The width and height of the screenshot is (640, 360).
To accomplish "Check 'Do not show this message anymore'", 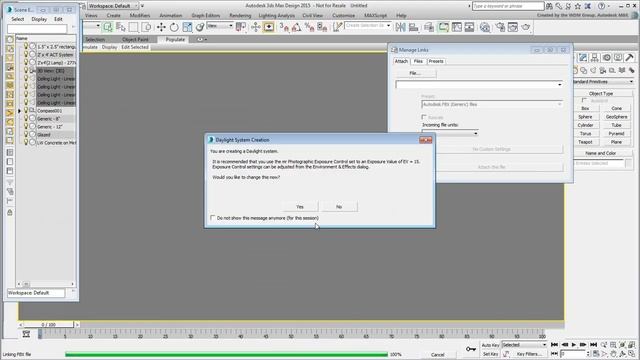I will point(213,218).
